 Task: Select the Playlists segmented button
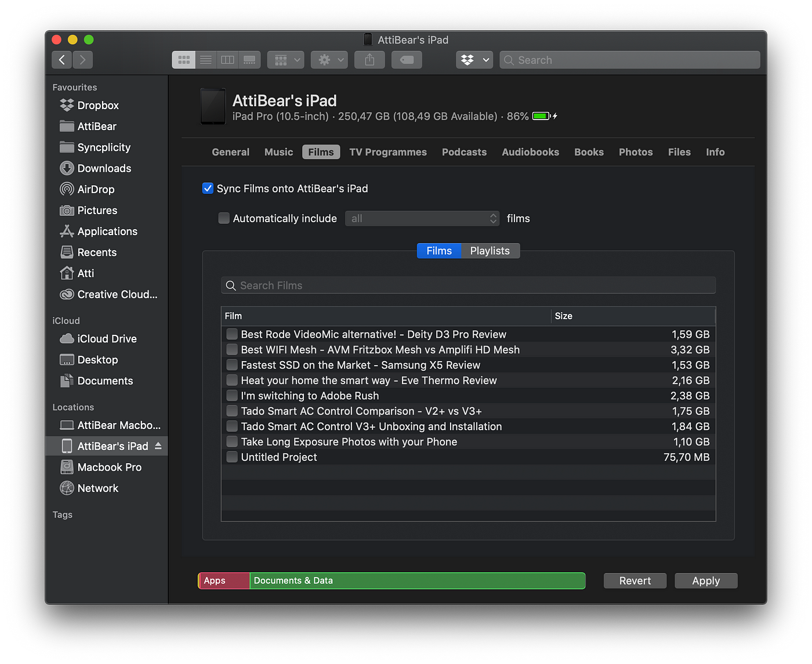[490, 251]
